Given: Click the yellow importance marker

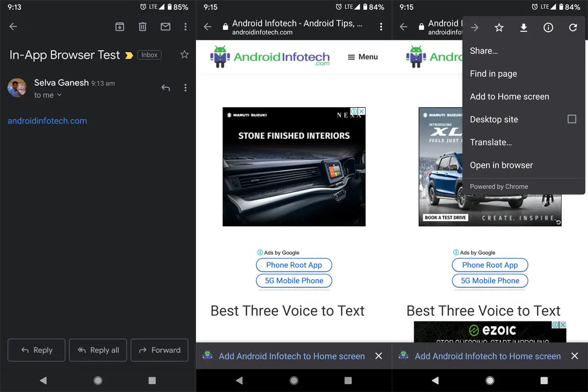Looking at the screenshot, I should [x=129, y=55].
